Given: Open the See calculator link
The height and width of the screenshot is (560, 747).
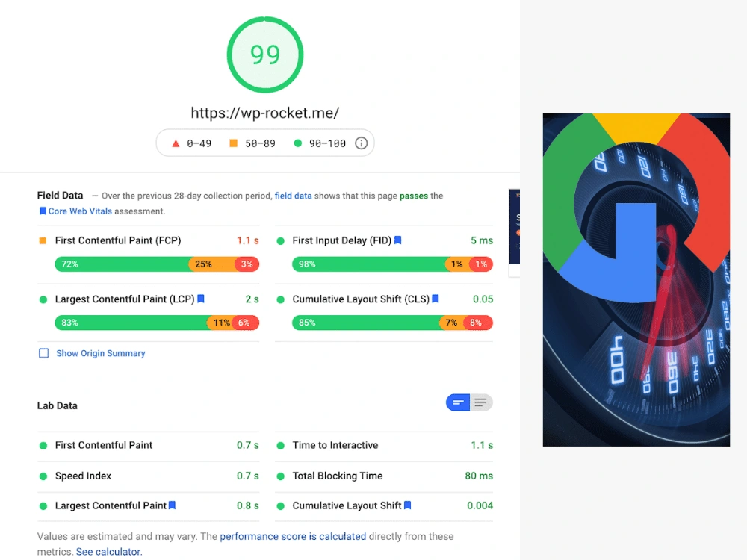Looking at the screenshot, I should coord(109,552).
